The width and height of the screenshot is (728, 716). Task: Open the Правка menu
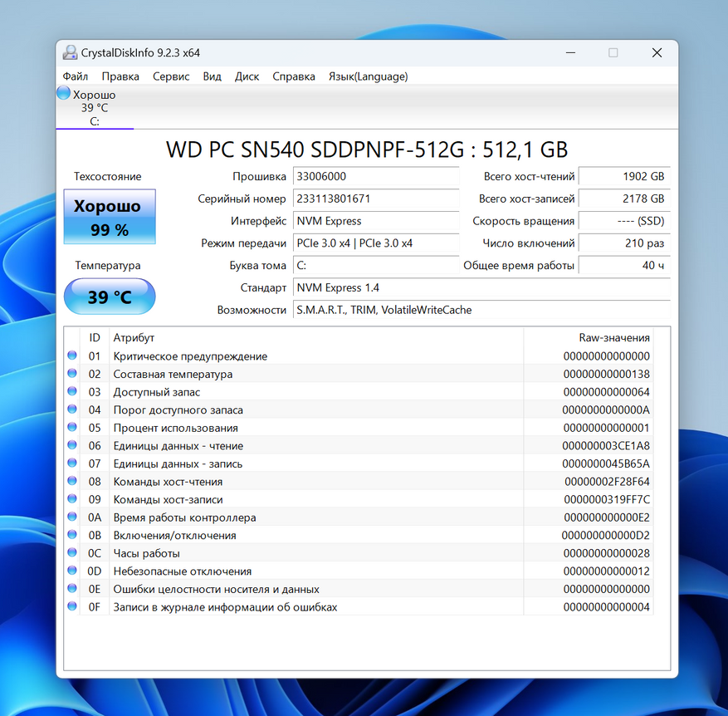[x=120, y=76]
